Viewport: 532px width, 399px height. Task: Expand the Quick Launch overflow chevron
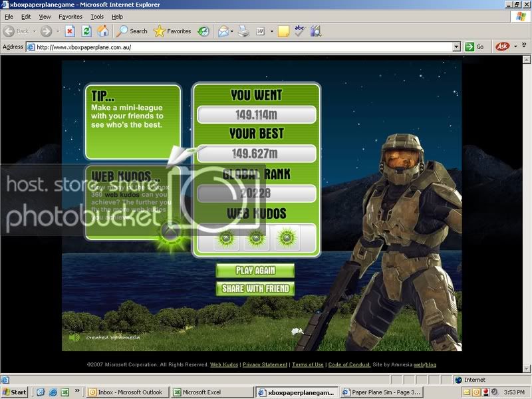77,390
